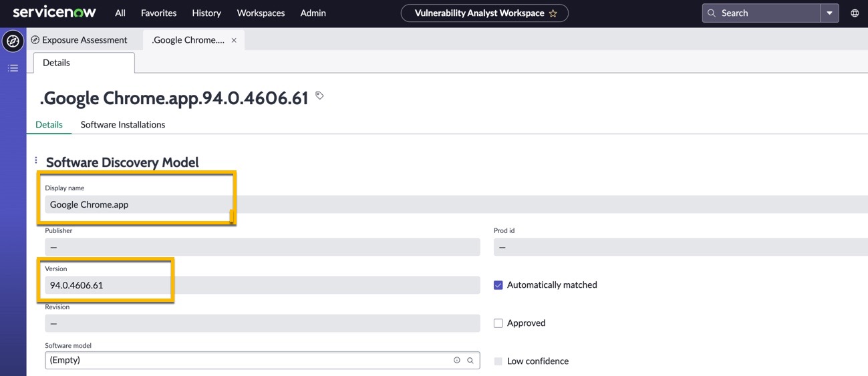Click the Prod id field
Viewport: 868px width, 376px height.
[x=681, y=247]
